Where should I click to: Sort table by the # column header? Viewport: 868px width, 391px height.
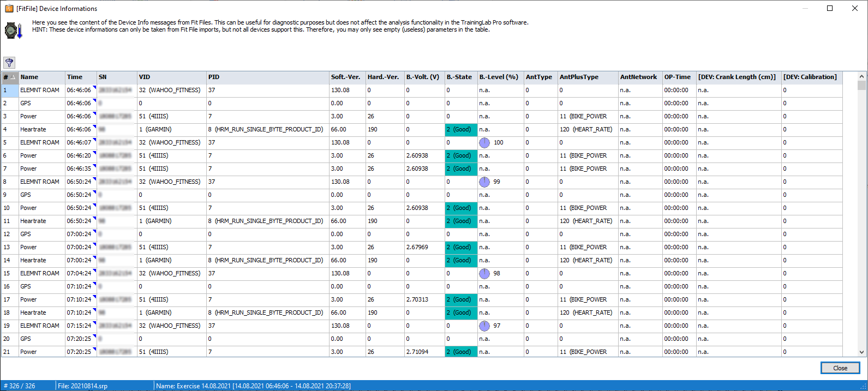point(10,77)
